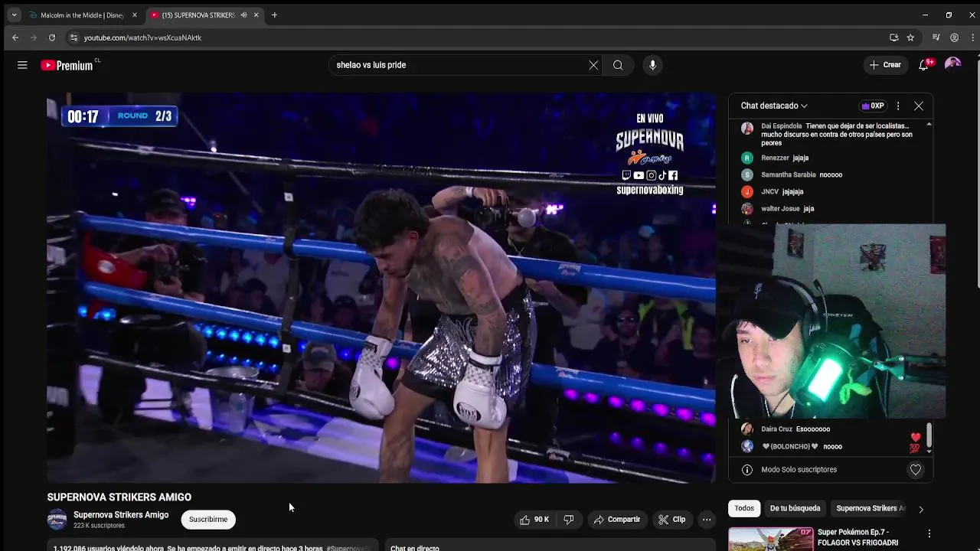This screenshot has height=551, width=980.
Task: Share the video using Compartir
Action: (617, 520)
